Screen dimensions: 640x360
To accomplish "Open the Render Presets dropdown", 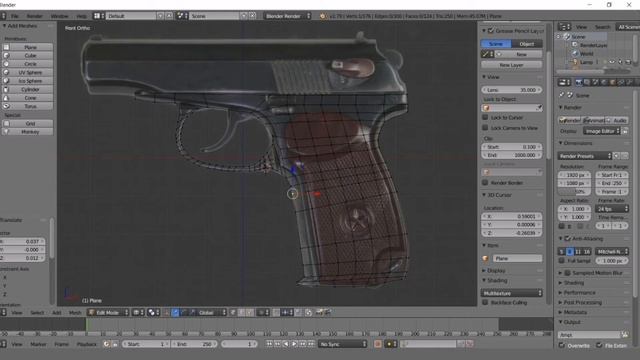I will tap(584, 156).
